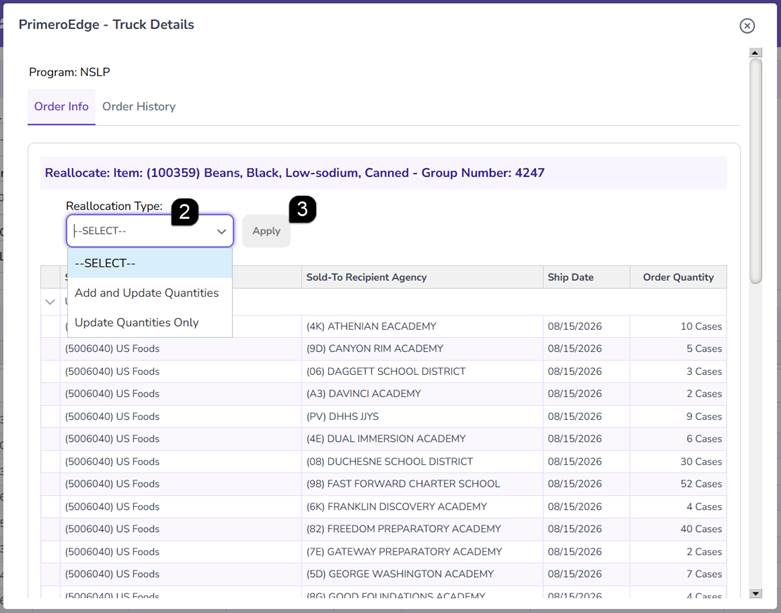Select (A3) DAVINCI ACADEMY cell
Viewport: 781px width, 613px height.
[x=422, y=394]
